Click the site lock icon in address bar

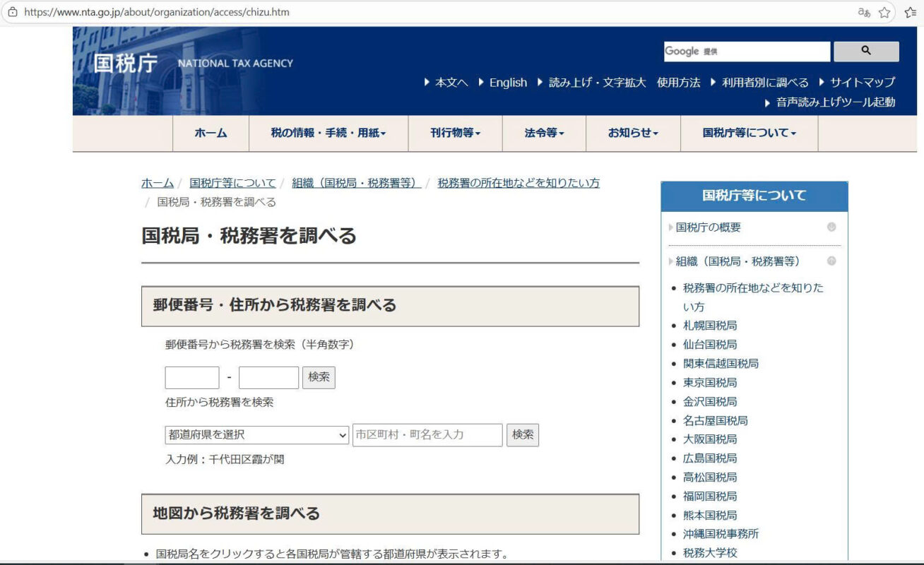click(x=12, y=12)
